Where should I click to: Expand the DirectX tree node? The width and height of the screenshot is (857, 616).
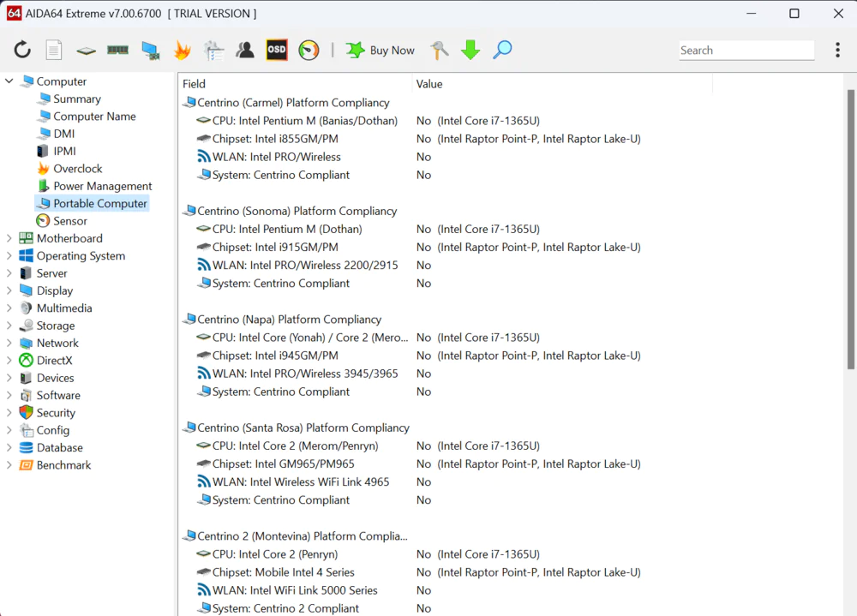coord(9,361)
